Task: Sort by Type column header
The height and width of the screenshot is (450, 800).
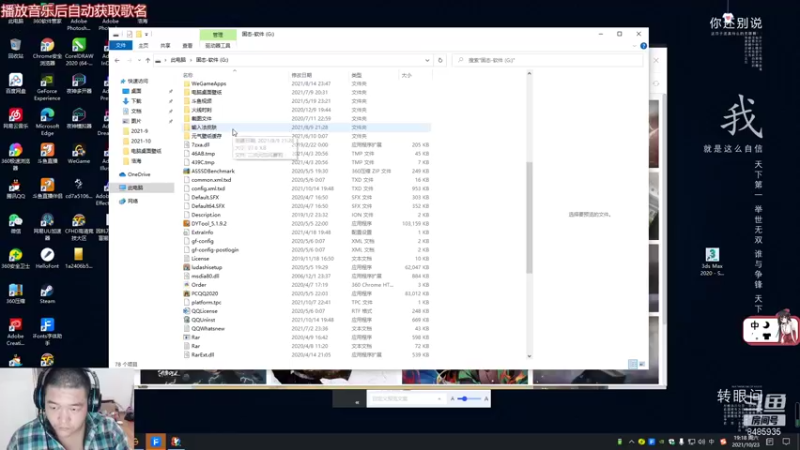Action: tap(374, 75)
